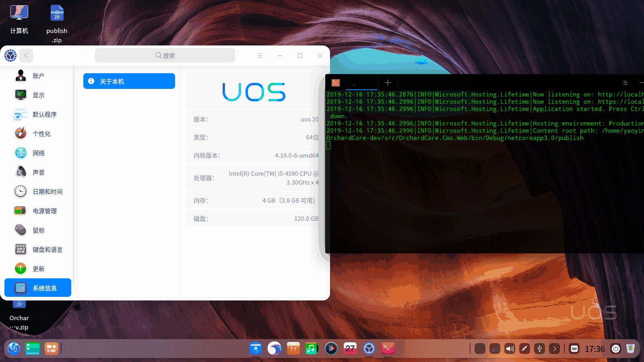Click the 17:36 clock in the dock
The image size is (644, 362).
coord(594,349)
